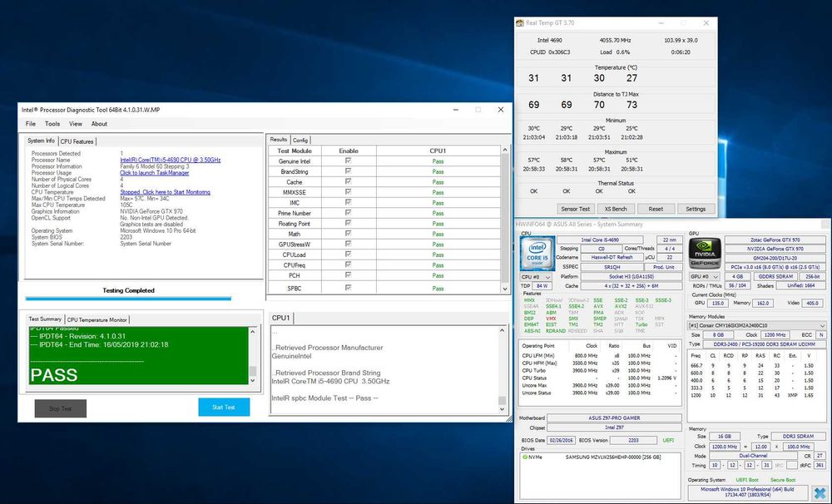This screenshot has width=832, height=504.
Task: Open the View menu
Action: click(76, 124)
